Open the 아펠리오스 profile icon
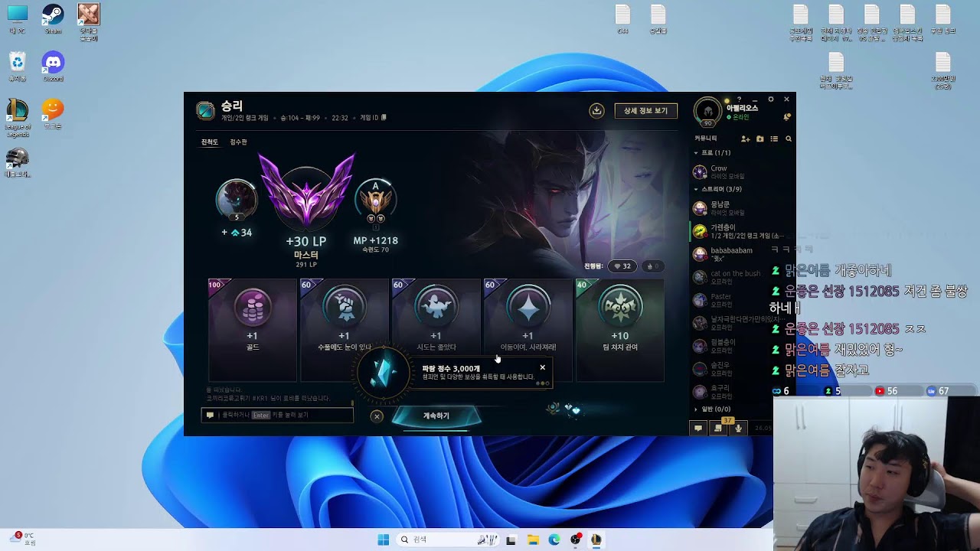 707,112
